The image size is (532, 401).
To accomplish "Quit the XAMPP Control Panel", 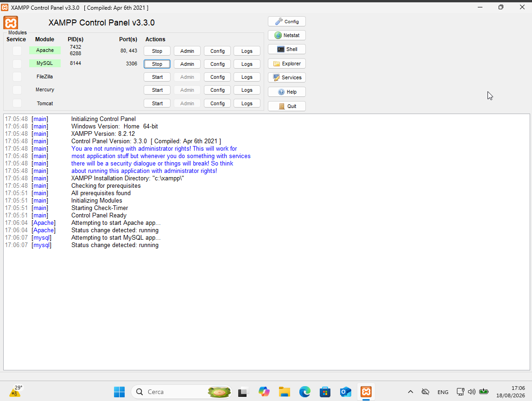I will 287,106.
